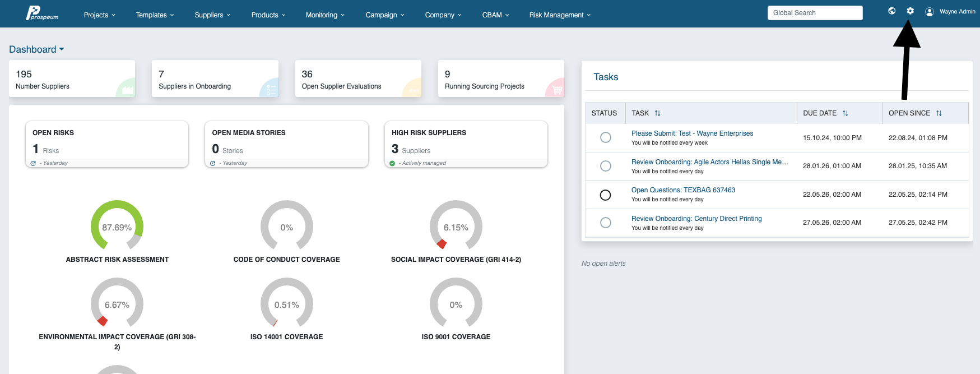The height and width of the screenshot is (374, 980).
Task: Expand the CBAM menu
Action: [x=496, y=15]
